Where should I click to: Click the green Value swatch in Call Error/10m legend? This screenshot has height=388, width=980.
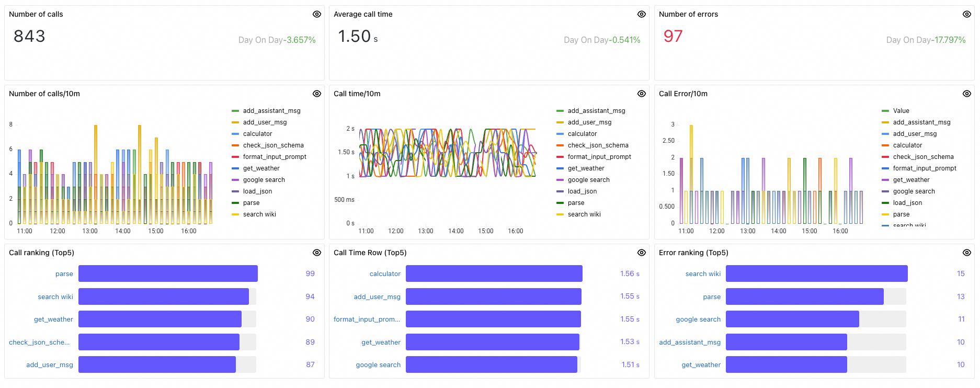pos(885,111)
